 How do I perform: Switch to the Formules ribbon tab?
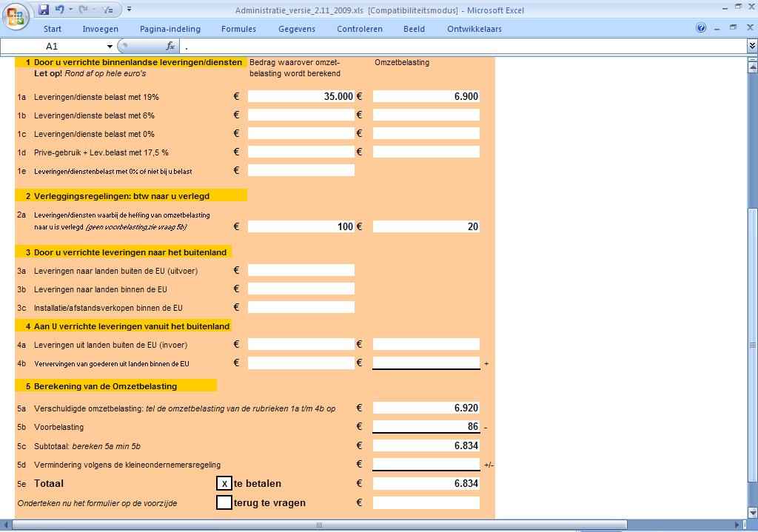tap(238, 29)
